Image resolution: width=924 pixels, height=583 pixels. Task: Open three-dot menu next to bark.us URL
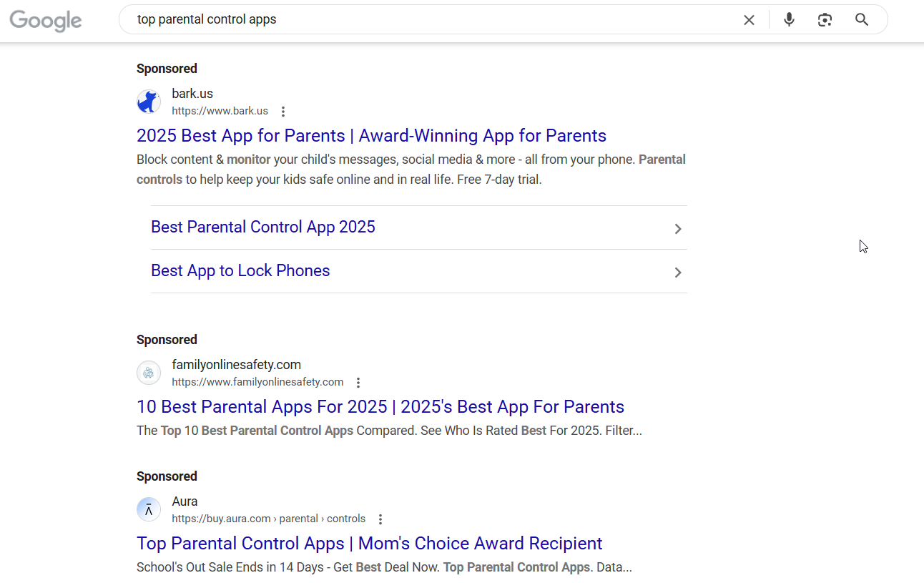coord(283,112)
